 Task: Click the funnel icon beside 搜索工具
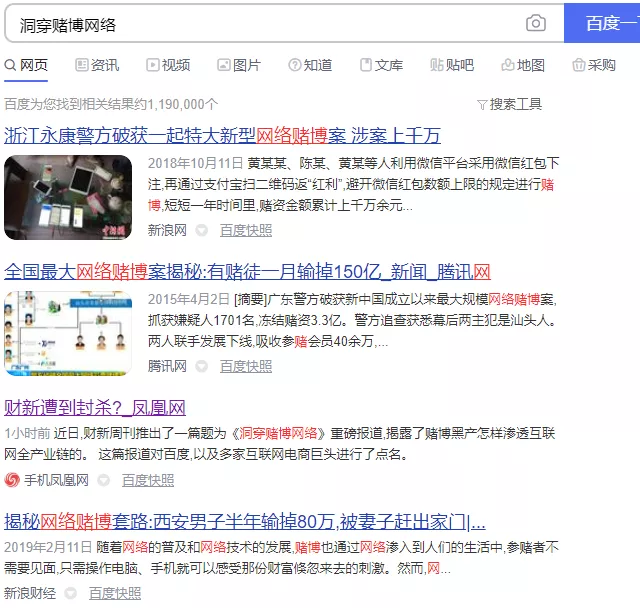tap(482, 105)
